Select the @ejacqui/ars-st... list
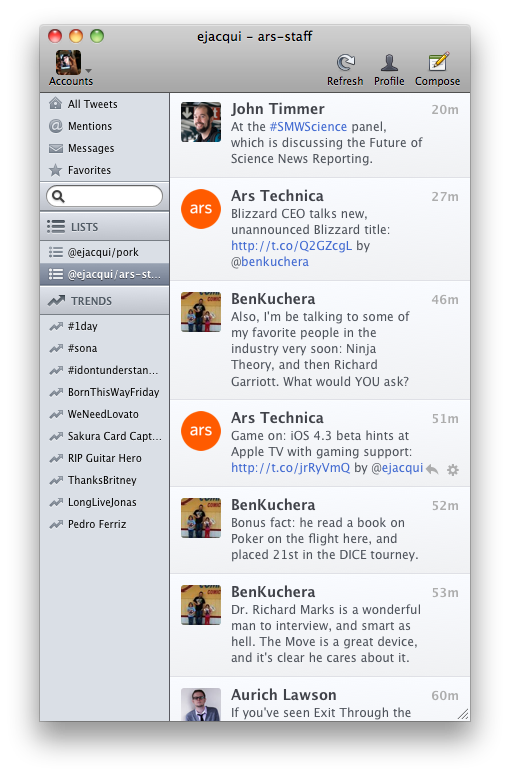This screenshot has height=776, width=510. [x=104, y=274]
